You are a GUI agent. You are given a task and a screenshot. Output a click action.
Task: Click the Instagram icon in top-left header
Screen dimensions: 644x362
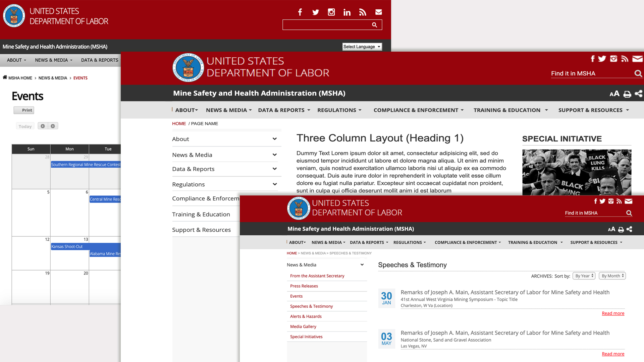(331, 12)
